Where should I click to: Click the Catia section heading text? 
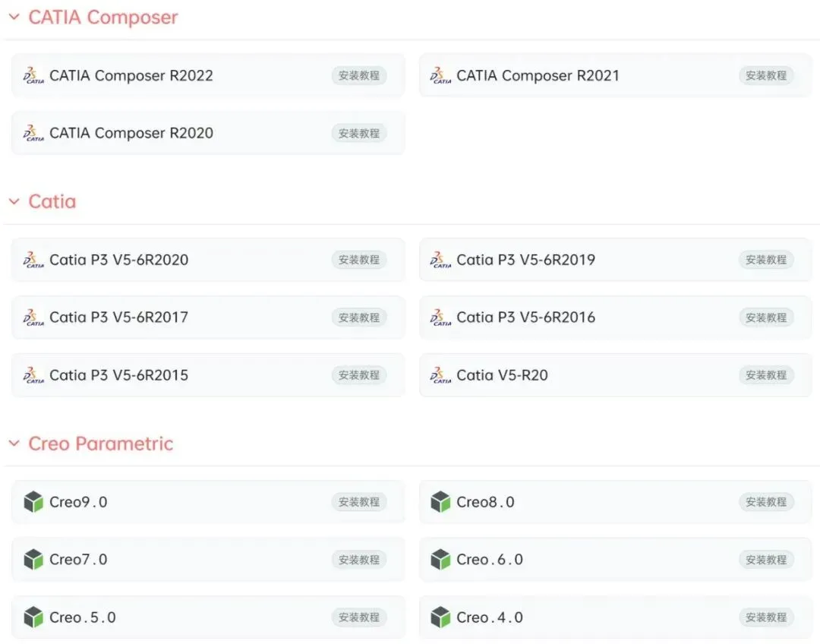52,201
